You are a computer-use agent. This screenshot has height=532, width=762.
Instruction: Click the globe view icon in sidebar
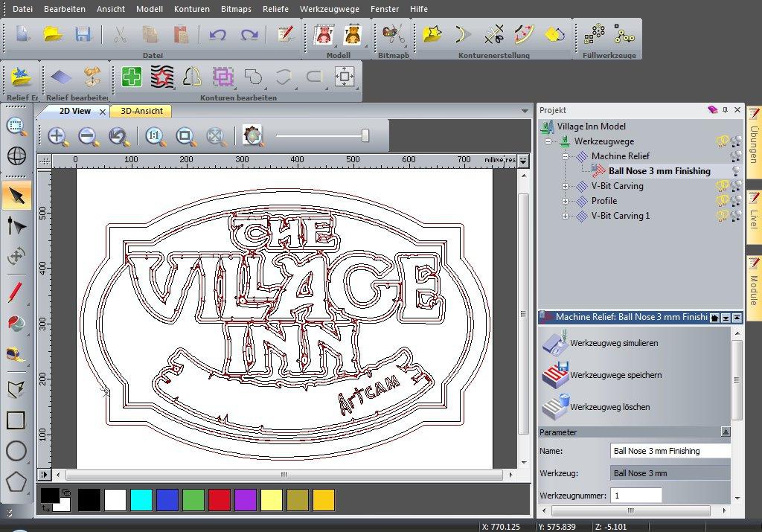coord(16,156)
